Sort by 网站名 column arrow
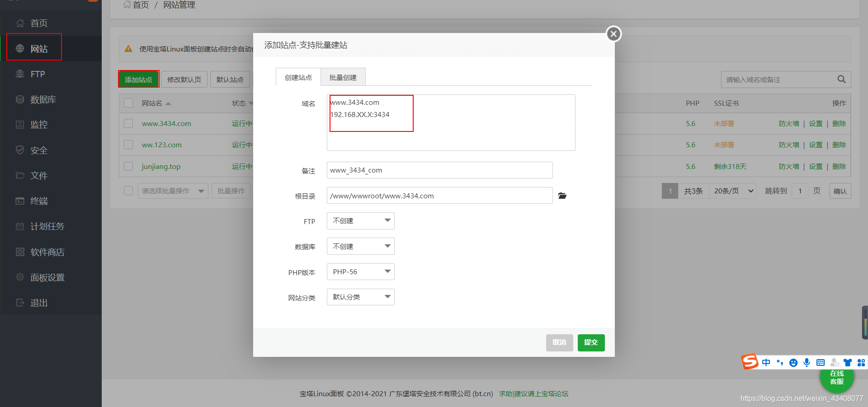 168,103
